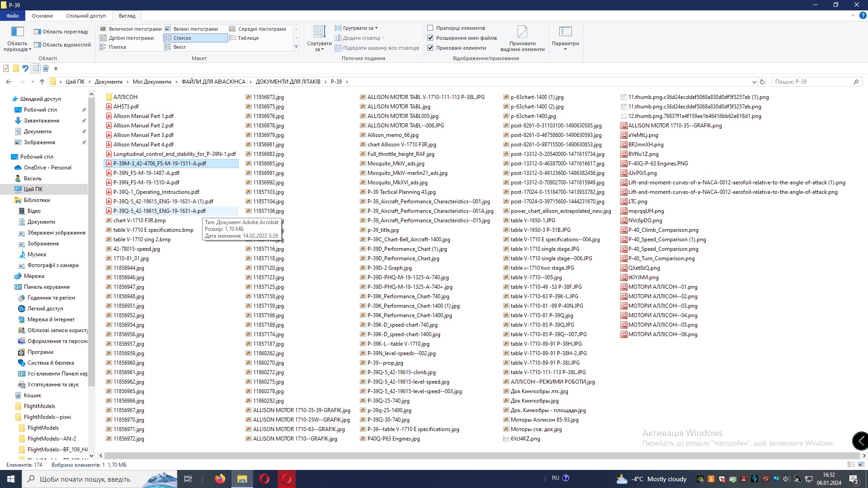Uncheck File name extensions (Розширення імен файлів)

(x=430, y=38)
